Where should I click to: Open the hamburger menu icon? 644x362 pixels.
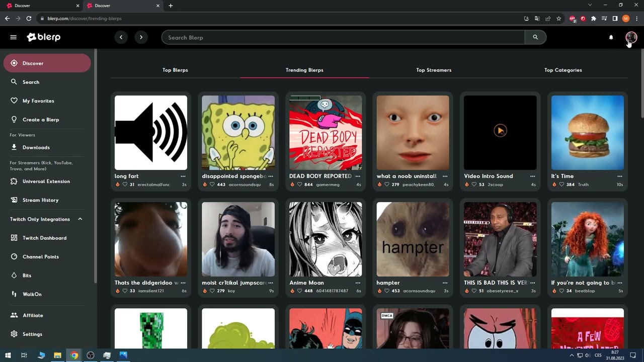[14, 37]
